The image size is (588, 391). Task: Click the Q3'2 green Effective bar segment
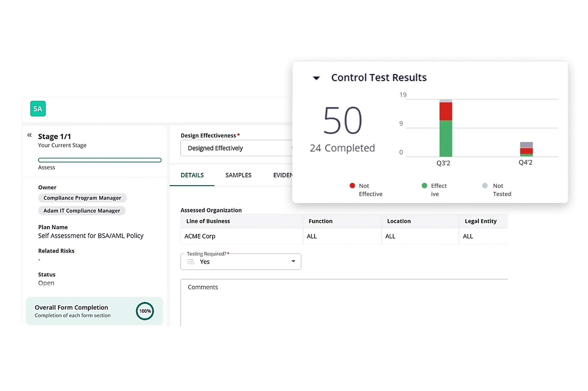coord(446,138)
